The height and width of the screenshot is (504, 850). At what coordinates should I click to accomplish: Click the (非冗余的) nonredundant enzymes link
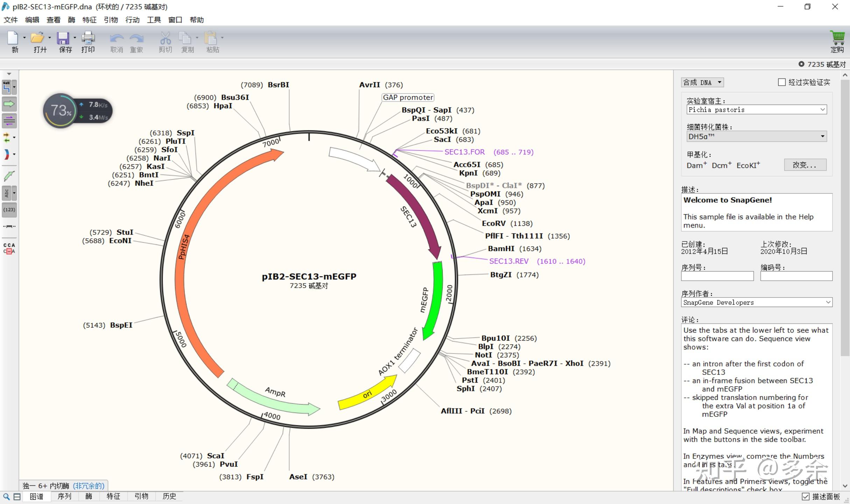click(89, 486)
